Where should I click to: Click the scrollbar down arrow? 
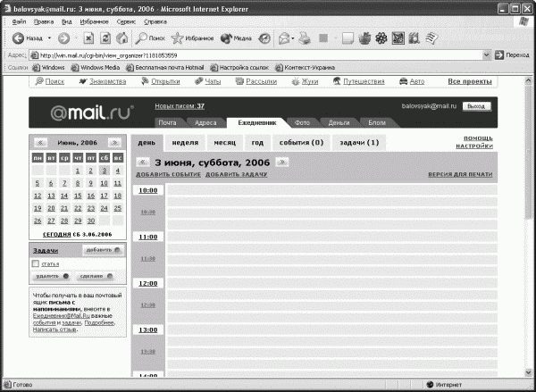coord(529,372)
